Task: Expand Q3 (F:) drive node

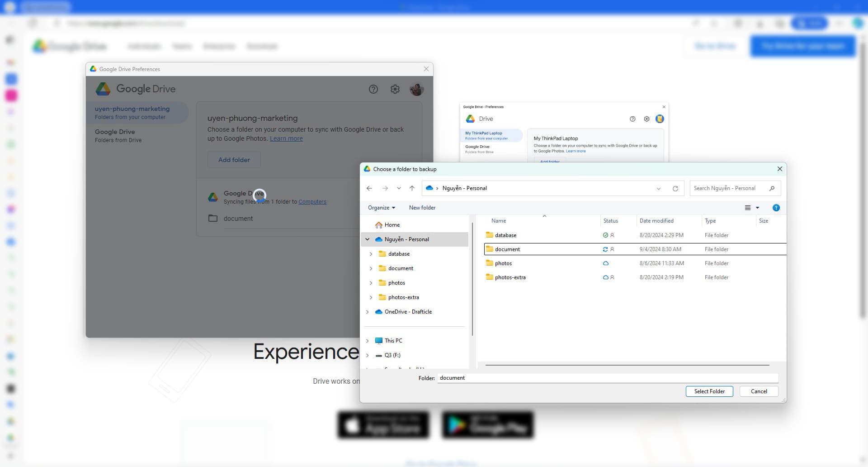Action: pos(368,355)
